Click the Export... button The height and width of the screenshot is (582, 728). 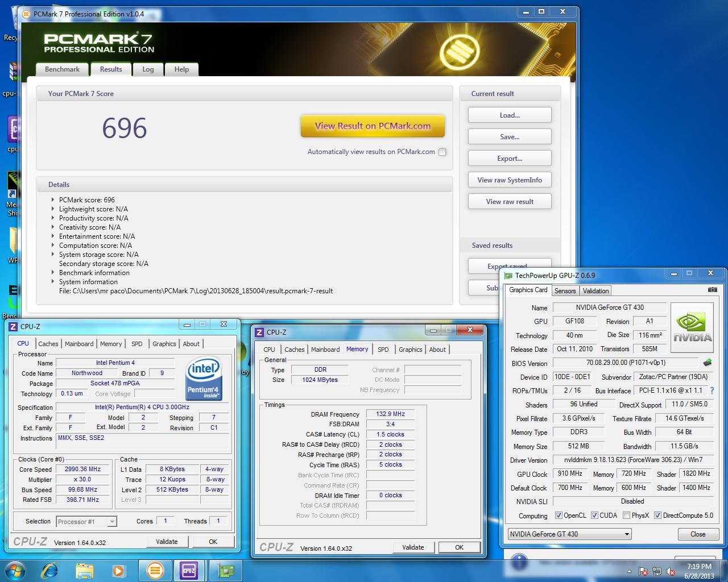coord(510,158)
